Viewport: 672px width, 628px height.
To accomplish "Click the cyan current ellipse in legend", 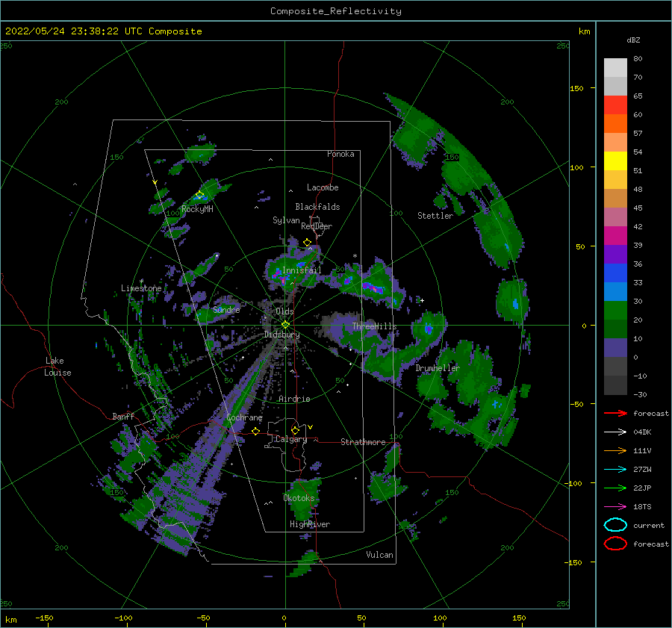I will click(615, 525).
